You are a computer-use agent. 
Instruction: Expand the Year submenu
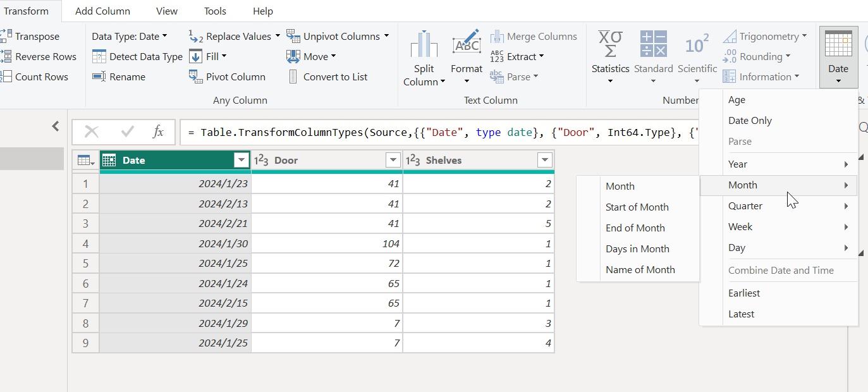(x=846, y=164)
